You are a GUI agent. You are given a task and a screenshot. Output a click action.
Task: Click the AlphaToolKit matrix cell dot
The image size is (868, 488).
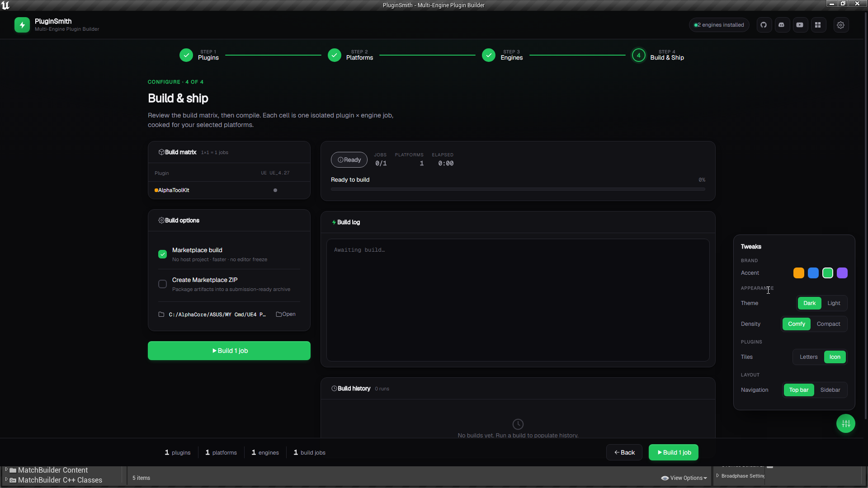pyautogui.click(x=275, y=190)
